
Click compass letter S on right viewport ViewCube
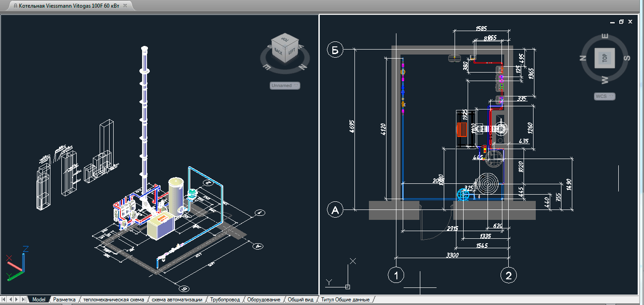tap(626, 58)
